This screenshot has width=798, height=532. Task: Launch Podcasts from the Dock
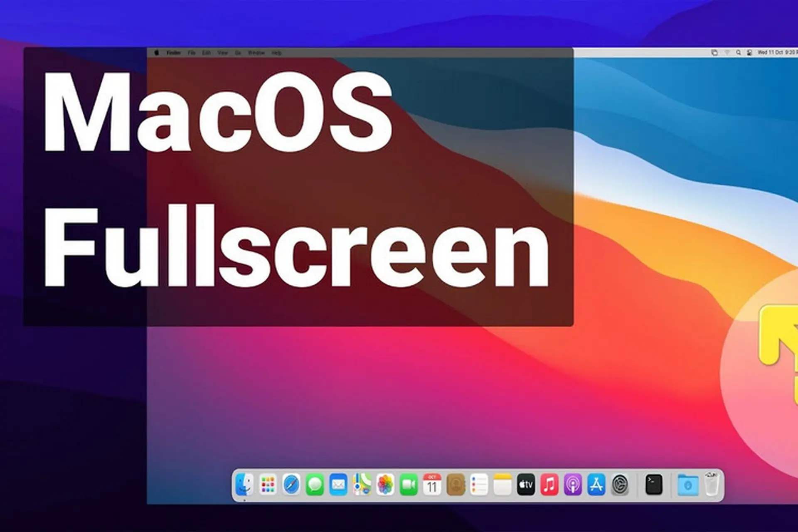click(x=573, y=485)
